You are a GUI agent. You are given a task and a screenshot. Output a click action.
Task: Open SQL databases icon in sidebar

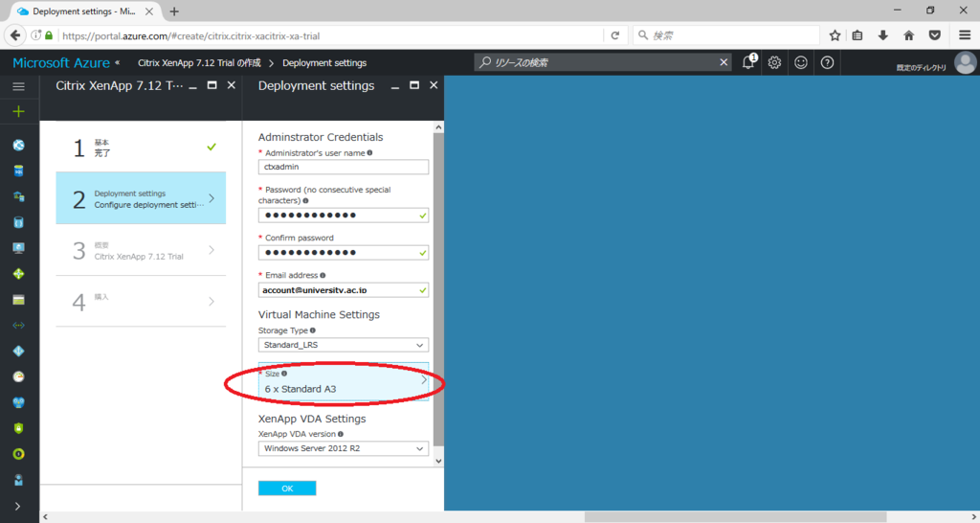coord(19,171)
